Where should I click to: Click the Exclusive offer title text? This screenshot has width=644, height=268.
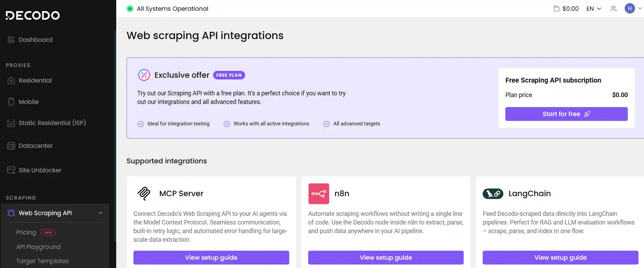(182, 75)
